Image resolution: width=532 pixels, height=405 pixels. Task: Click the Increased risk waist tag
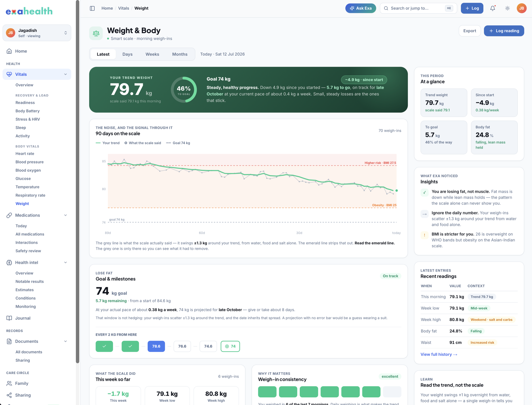tap(482, 343)
